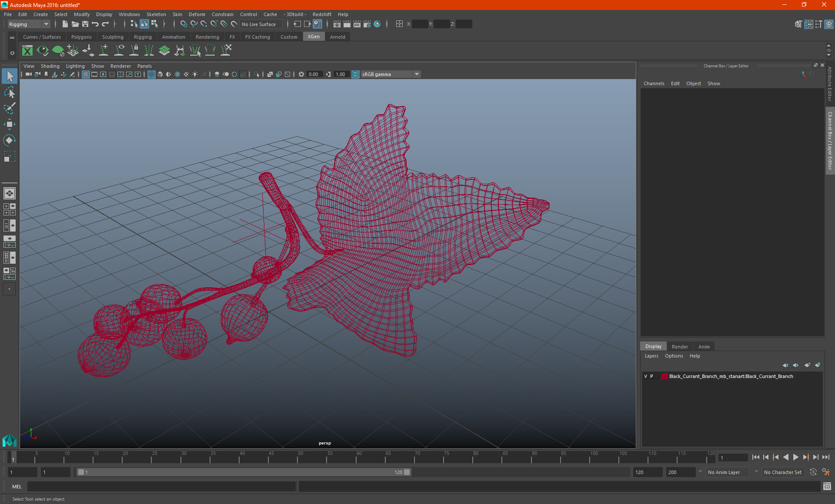Switch to the FX Caching shelf tab

point(257,37)
